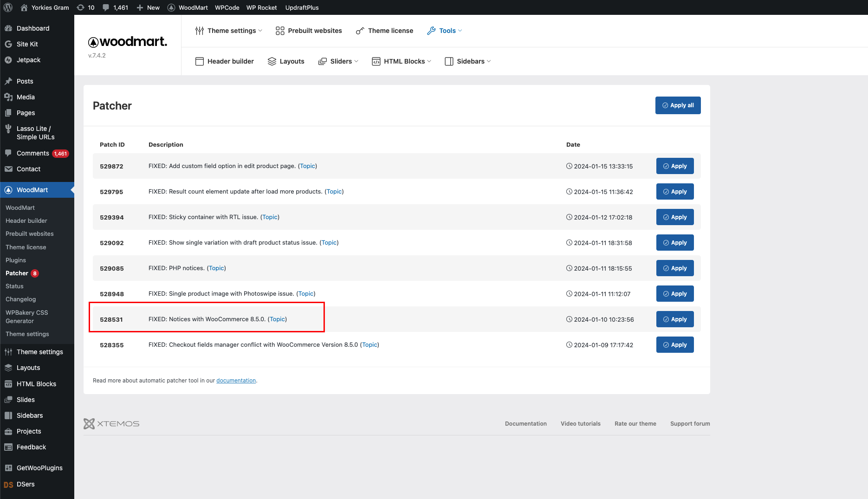Select date 2024-01-15 13:33:15 text
Viewport: 868px width, 499px height.
[603, 166]
